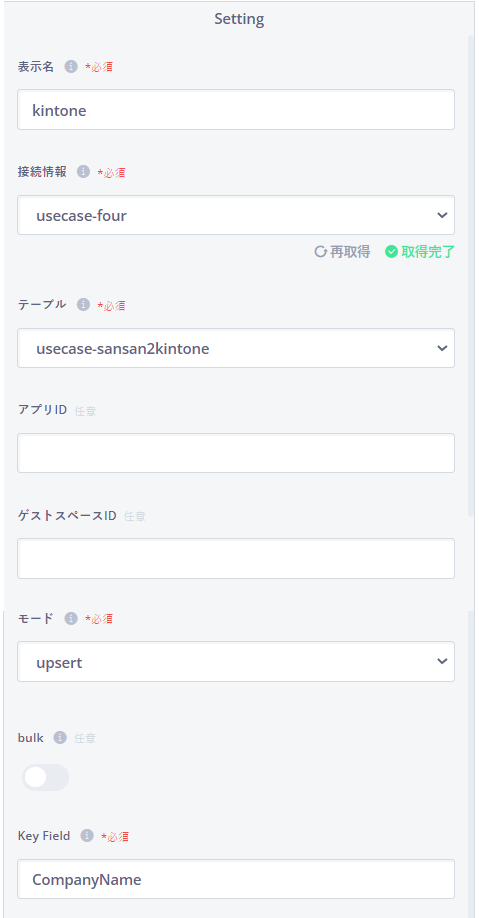Enable the bulk toggle switch
479x918 pixels.
click(45, 777)
